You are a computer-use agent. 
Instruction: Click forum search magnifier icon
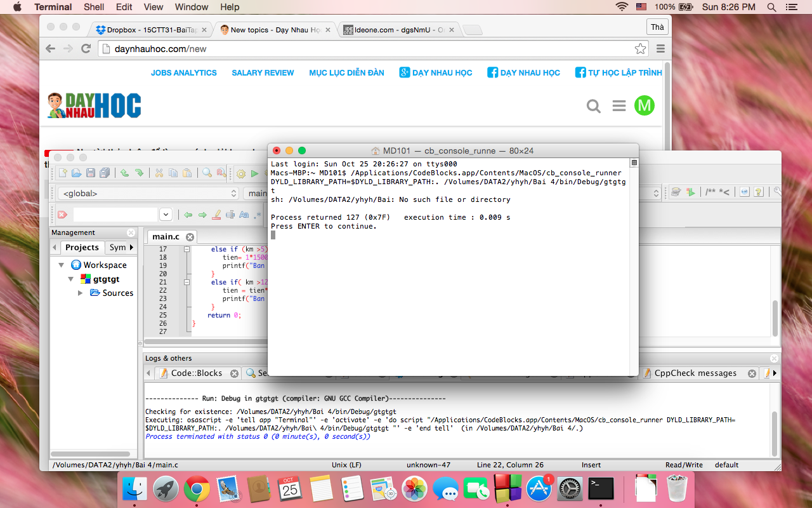point(594,106)
